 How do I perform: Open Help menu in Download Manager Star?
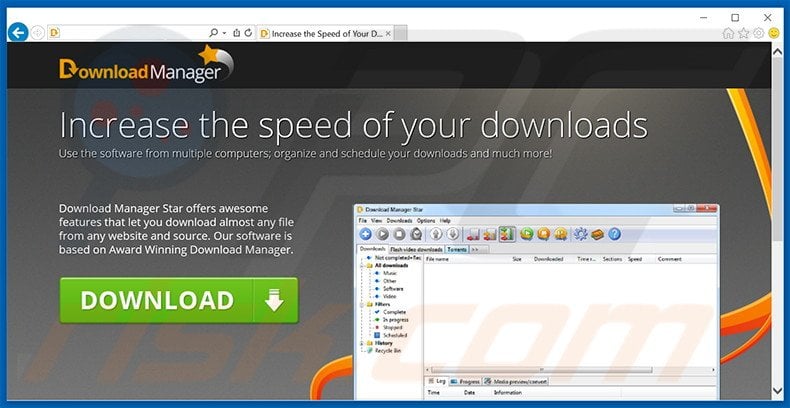445,221
